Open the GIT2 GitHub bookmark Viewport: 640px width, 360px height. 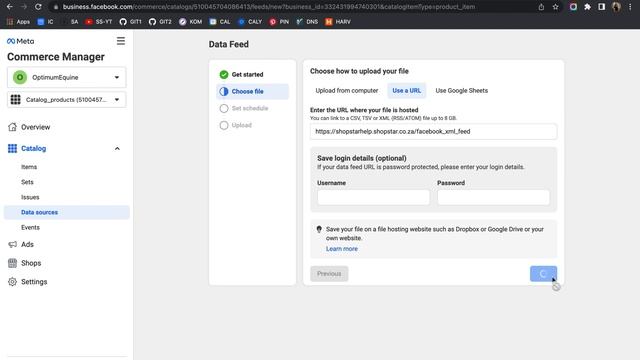[x=160, y=22]
